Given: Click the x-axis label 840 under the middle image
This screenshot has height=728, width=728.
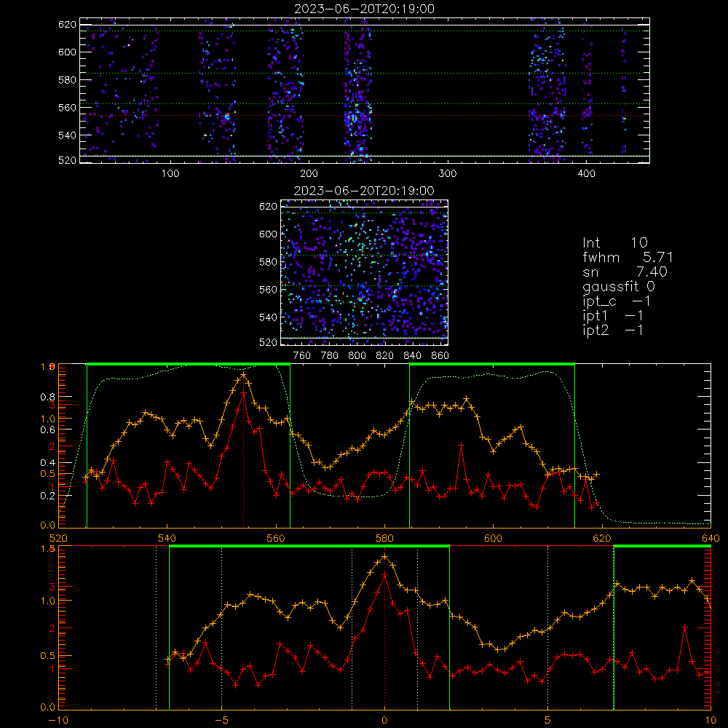Looking at the screenshot, I should pyautogui.click(x=412, y=356).
